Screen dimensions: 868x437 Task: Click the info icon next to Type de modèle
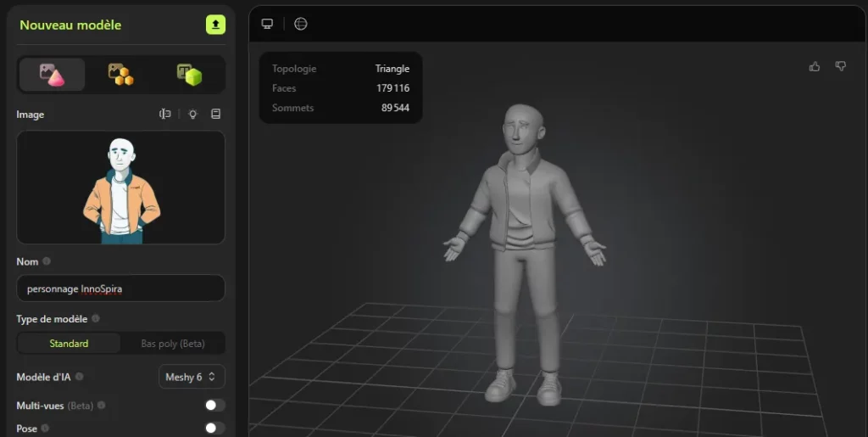coord(96,319)
